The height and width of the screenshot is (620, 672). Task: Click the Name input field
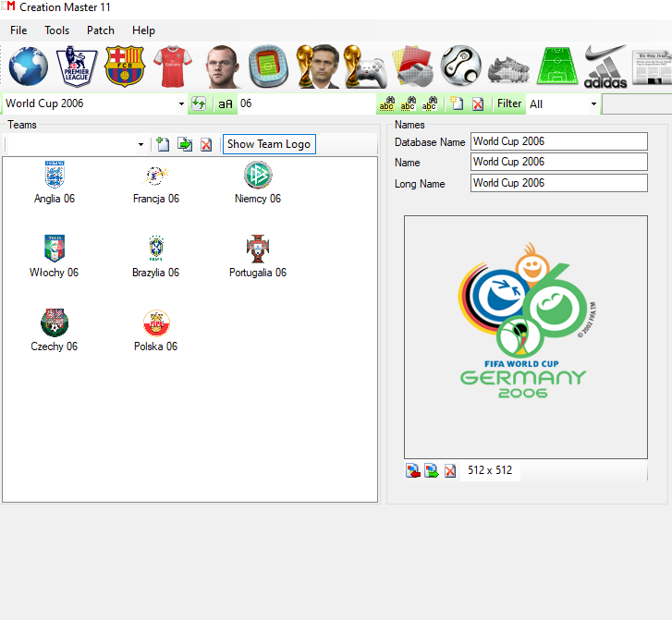point(559,162)
